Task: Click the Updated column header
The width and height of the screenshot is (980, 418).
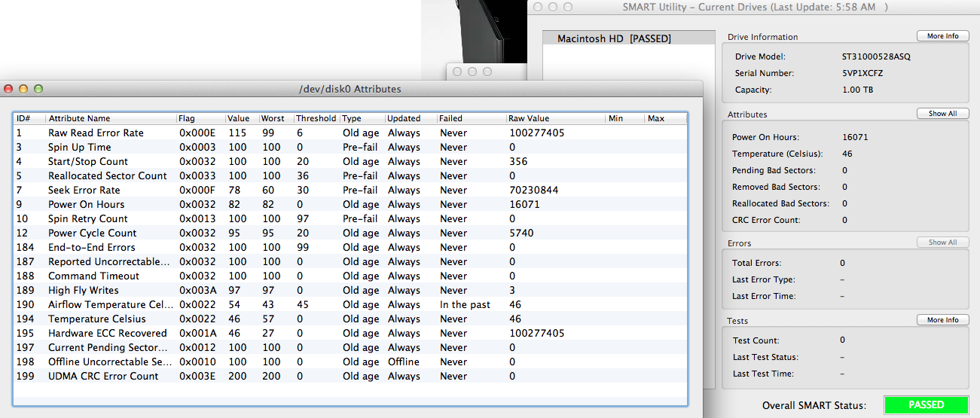Action: tap(411, 118)
